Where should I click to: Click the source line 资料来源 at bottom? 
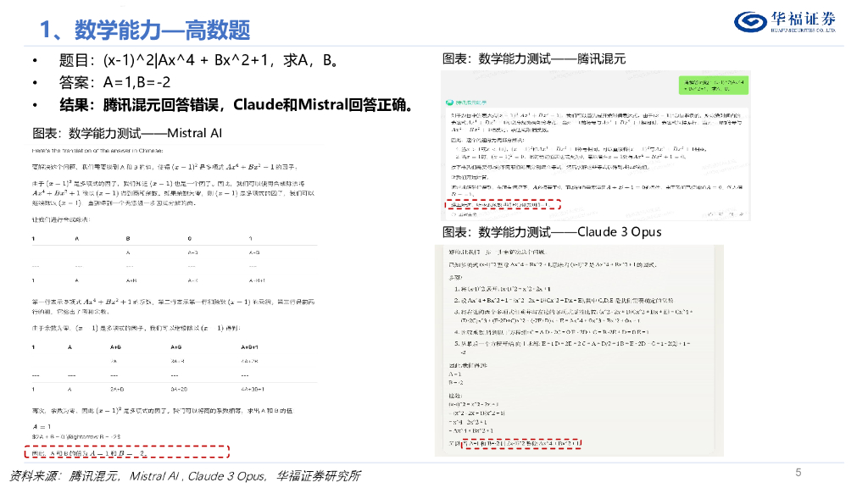click(185, 476)
